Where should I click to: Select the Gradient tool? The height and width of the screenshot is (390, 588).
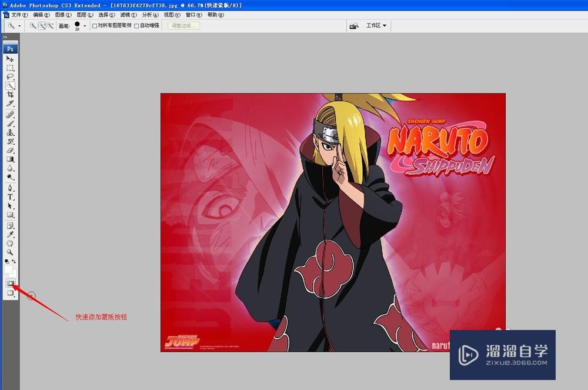tap(10, 159)
